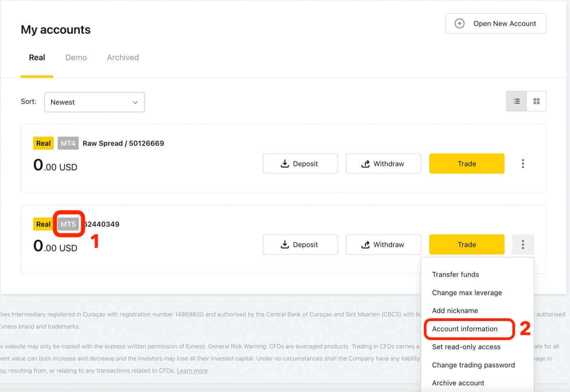Image resolution: width=570 pixels, height=392 pixels.
Task: Open the three-dot menu on Raw Spread account
Action: (x=523, y=164)
